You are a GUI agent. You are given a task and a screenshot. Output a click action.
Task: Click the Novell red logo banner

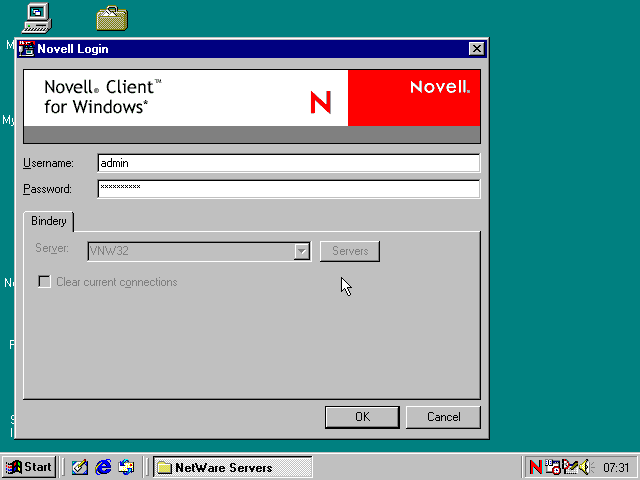point(414,98)
